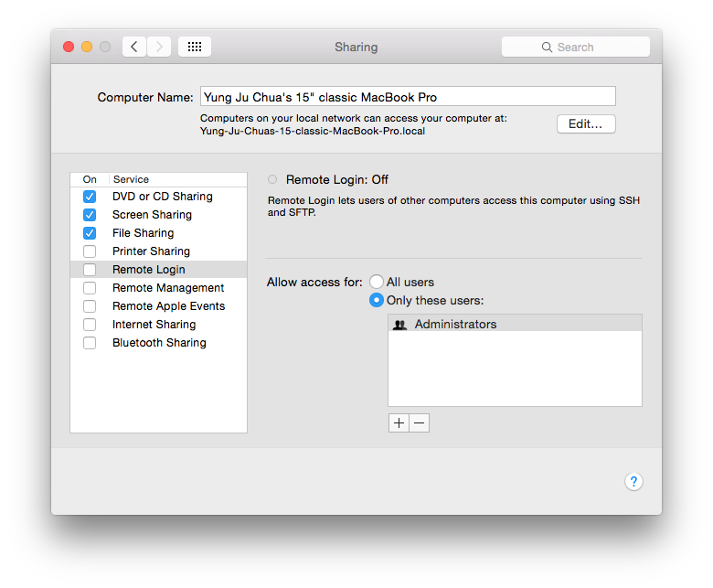Turn on the Remote Login checkbox
The image size is (713, 588).
90,270
